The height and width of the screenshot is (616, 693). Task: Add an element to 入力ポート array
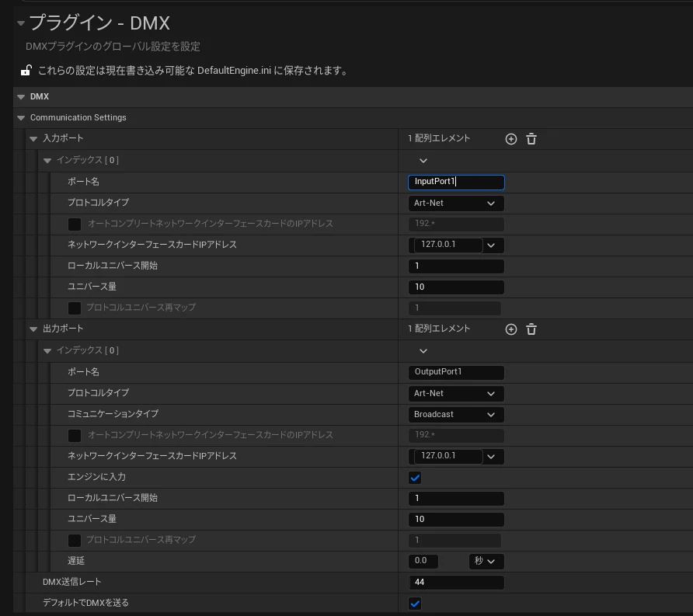pyautogui.click(x=511, y=139)
